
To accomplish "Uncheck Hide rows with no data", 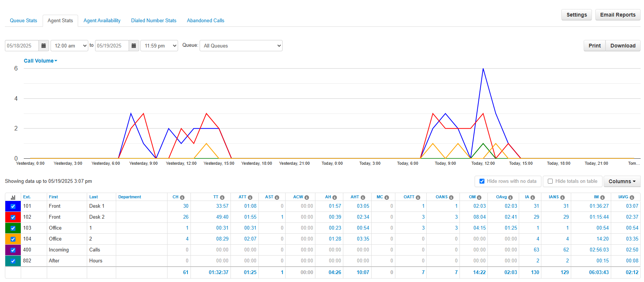I will click(x=482, y=181).
